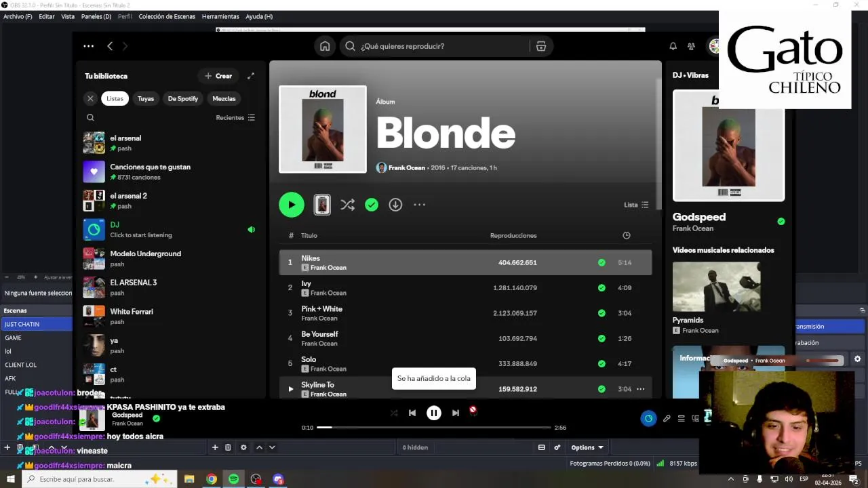This screenshot has width=868, height=488.
Task: Open Canciones que te gustan playlist
Action: tap(170, 171)
